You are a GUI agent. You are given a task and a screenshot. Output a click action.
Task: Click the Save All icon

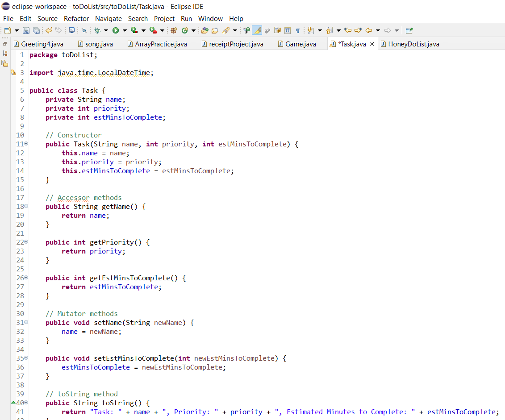[36, 30]
